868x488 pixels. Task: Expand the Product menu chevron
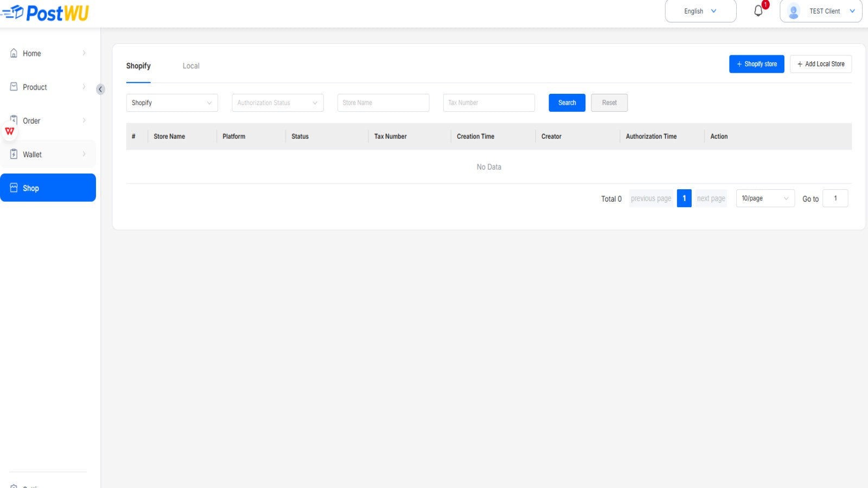pos(84,87)
